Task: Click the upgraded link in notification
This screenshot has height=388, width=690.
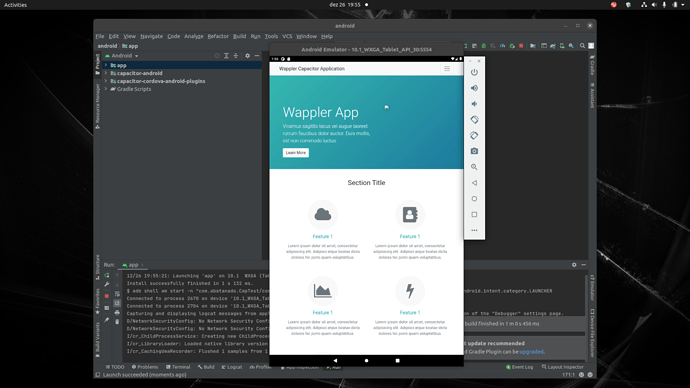Action: pos(532,351)
